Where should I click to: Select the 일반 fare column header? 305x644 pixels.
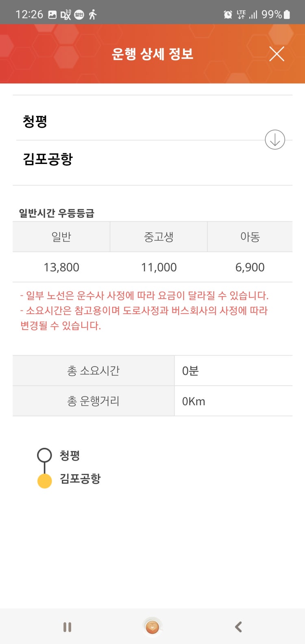click(x=61, y=237)
